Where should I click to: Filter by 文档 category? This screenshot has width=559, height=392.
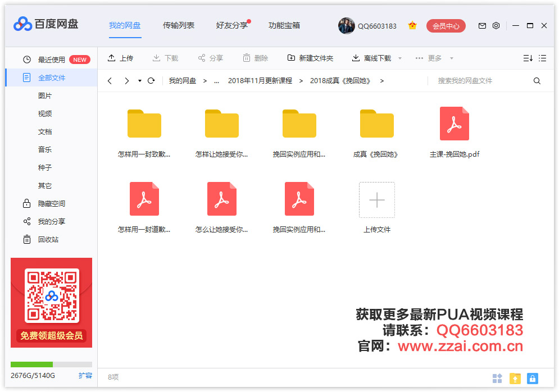[x=45, y=132]
